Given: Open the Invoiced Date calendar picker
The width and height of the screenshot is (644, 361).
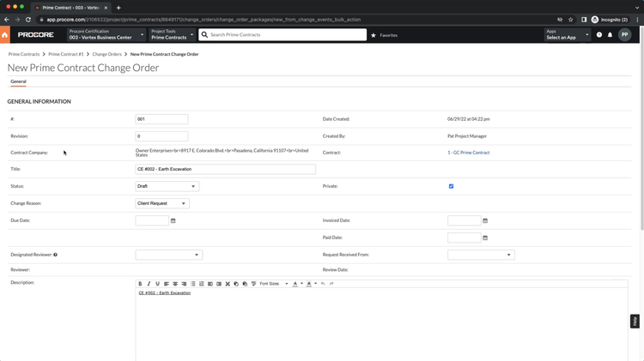Looking at the screenshot, I should [485, 220].
